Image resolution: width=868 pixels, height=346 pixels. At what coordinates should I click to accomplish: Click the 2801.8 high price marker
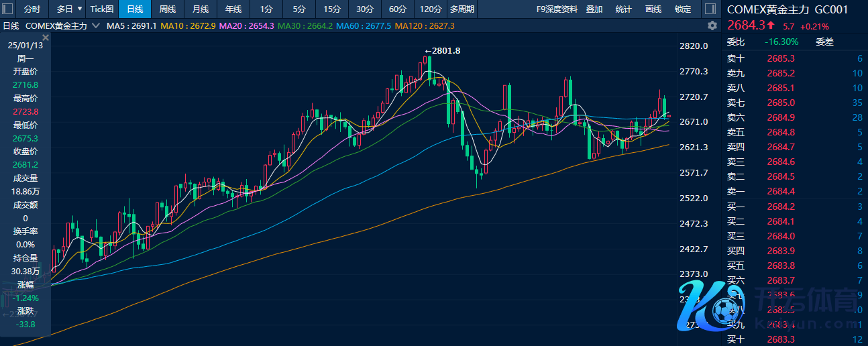click(x=443, y=50)
